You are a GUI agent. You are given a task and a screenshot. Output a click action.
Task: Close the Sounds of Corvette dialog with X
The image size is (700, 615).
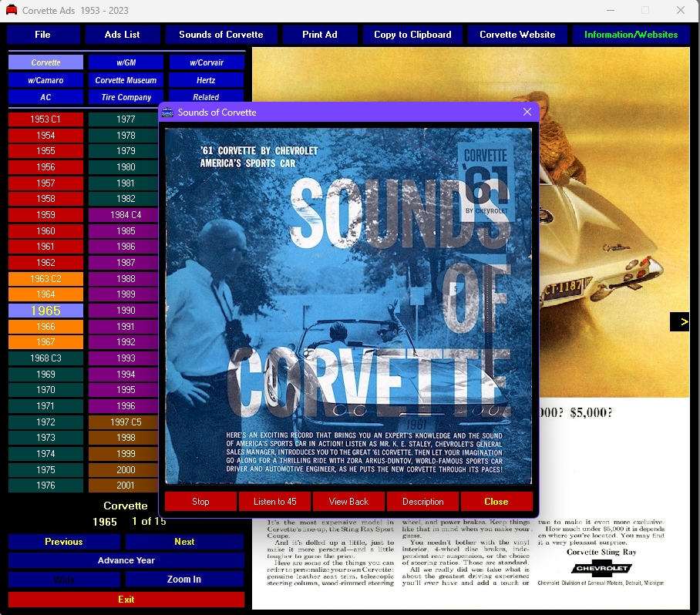click(x=527, y=112)
